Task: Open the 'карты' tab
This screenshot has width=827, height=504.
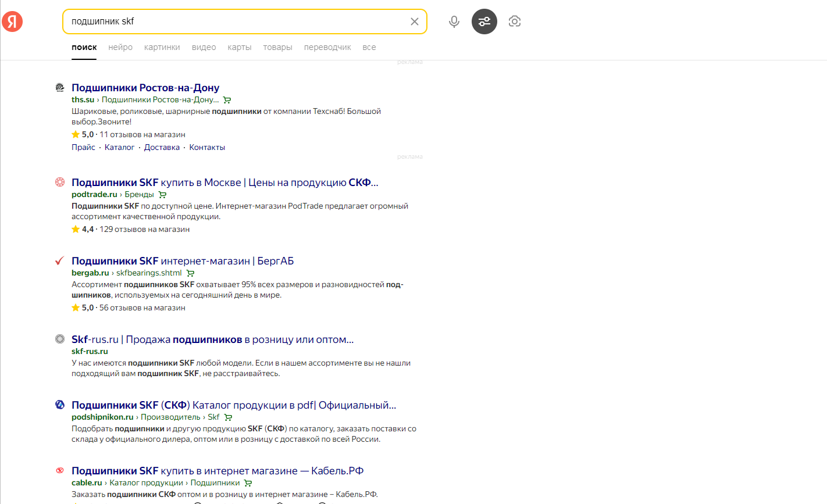Action: point(240,47)
